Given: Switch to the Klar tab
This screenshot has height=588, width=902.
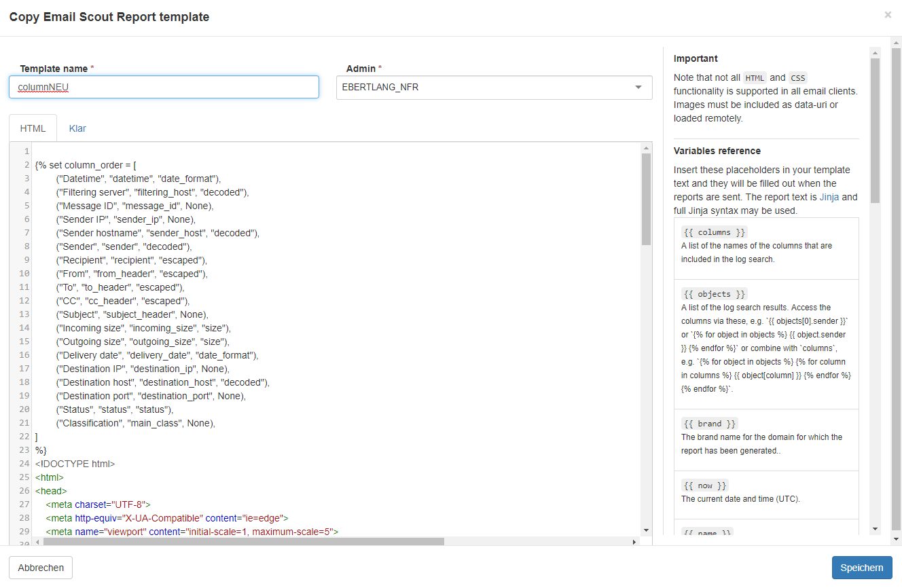Looking at the screenshot, I should click(77, 128).
